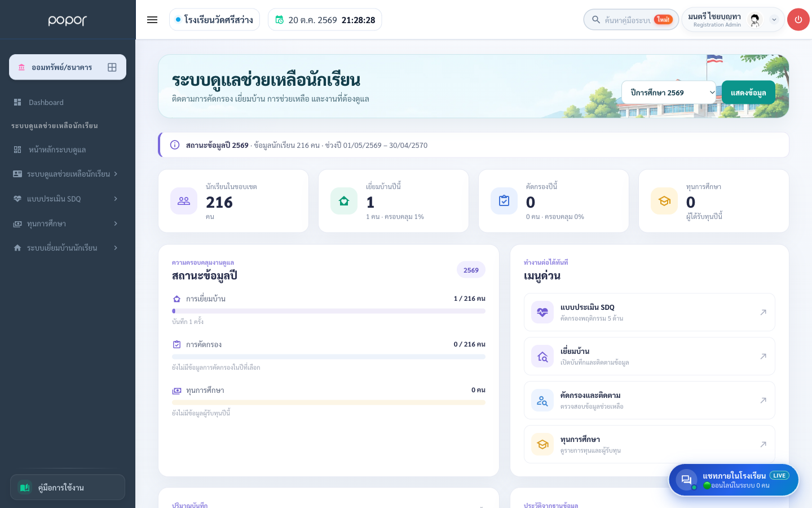Image resolution: width=812 pixels, height=508 pixels.
Task: Open the คู่มือการใช้งาน guide button
Action: (68, 487)
